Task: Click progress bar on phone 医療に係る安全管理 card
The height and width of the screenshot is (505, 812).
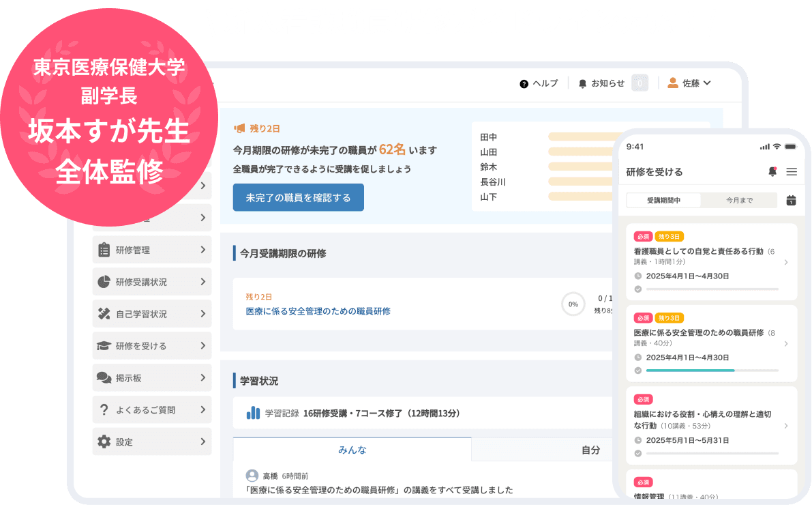Action: (x=712, y=370)
